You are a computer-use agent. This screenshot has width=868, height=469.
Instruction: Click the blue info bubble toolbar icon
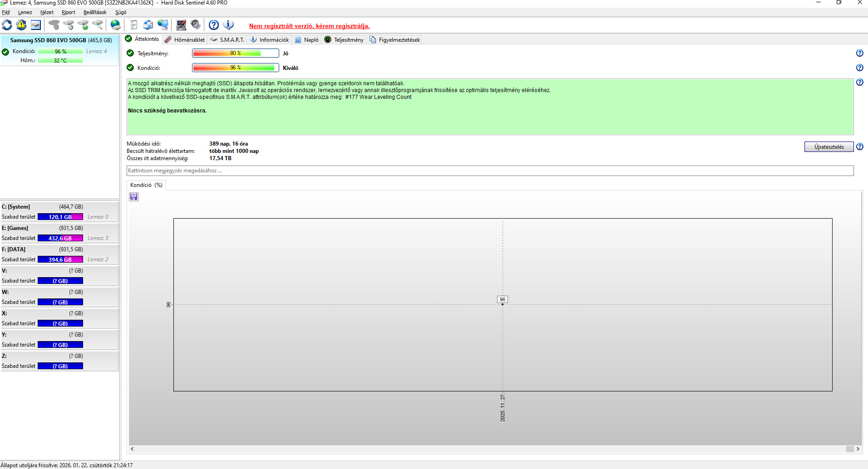tap(228, 25)
